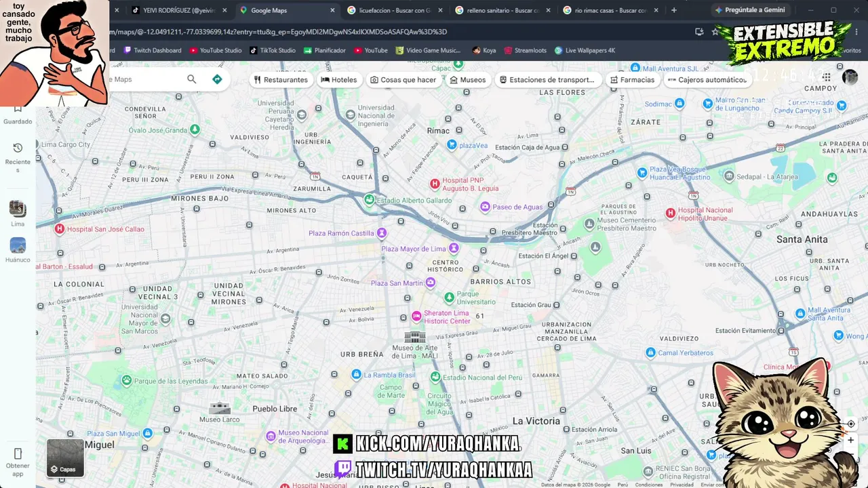Switch to the relleno sanitario search tab
The height and width of the screenshot is (488, 868).
[502, 10]
